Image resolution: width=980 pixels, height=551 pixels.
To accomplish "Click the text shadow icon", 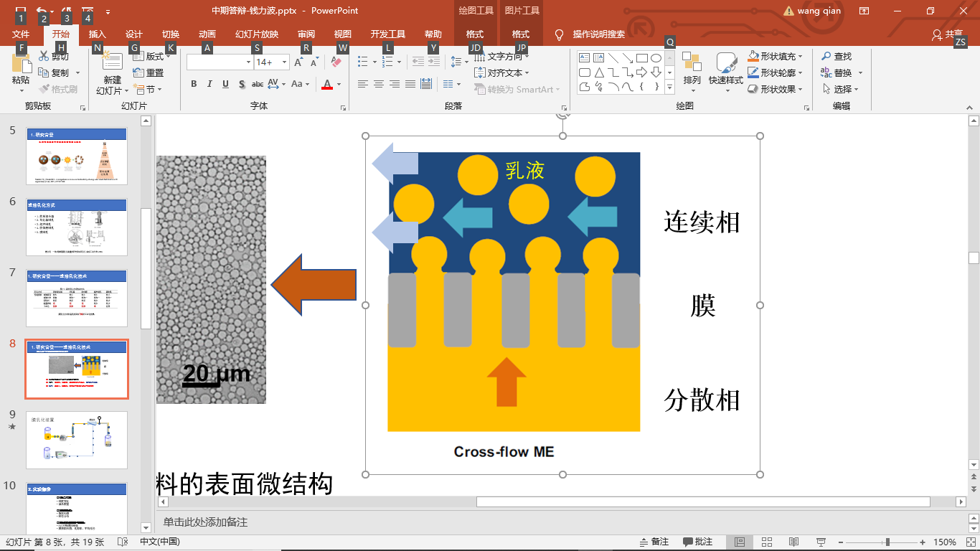I will (241, 84).
